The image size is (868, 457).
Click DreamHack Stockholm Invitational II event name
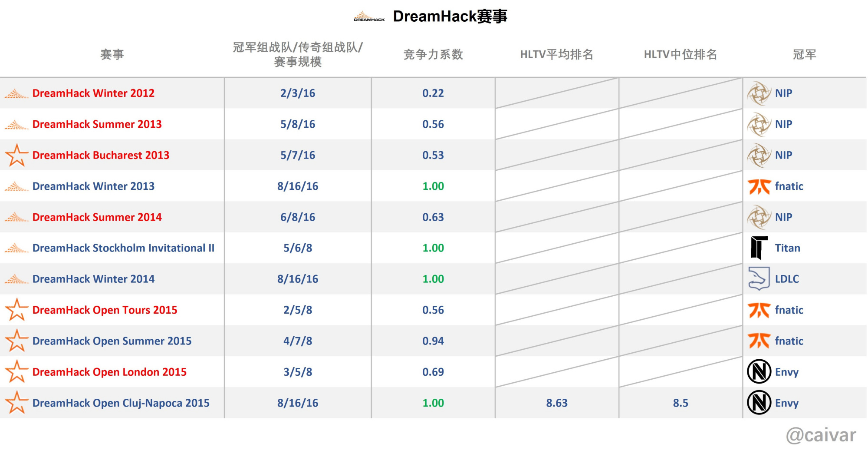tap(123, 248)
